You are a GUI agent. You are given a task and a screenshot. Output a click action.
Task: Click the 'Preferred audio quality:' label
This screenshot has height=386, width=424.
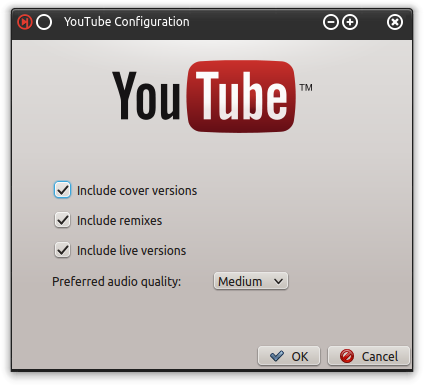(x=116, y=282)
